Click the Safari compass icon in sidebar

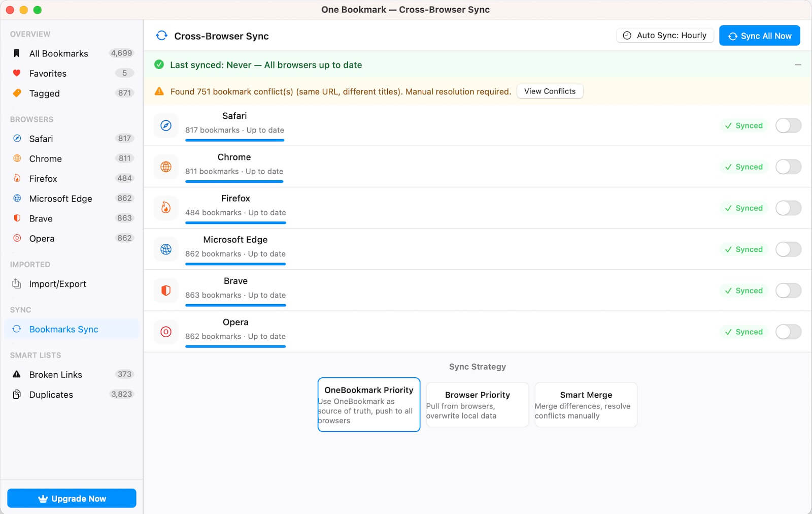click(17, 138)
